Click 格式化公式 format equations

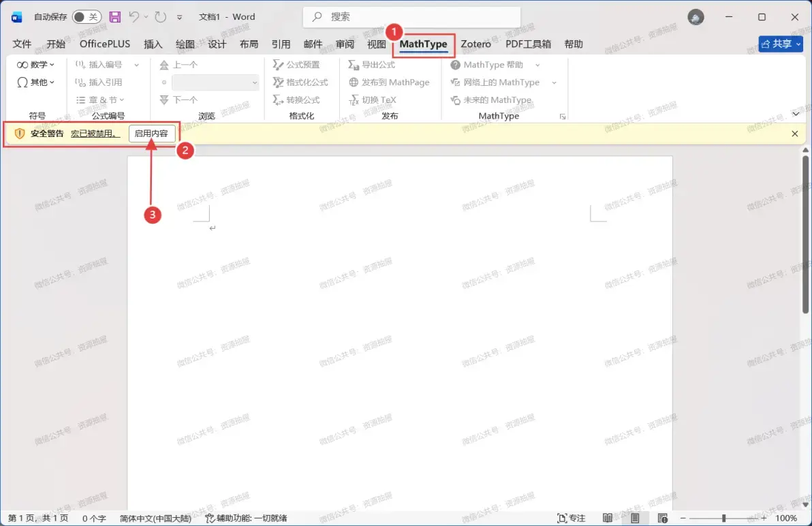[301, 82]
